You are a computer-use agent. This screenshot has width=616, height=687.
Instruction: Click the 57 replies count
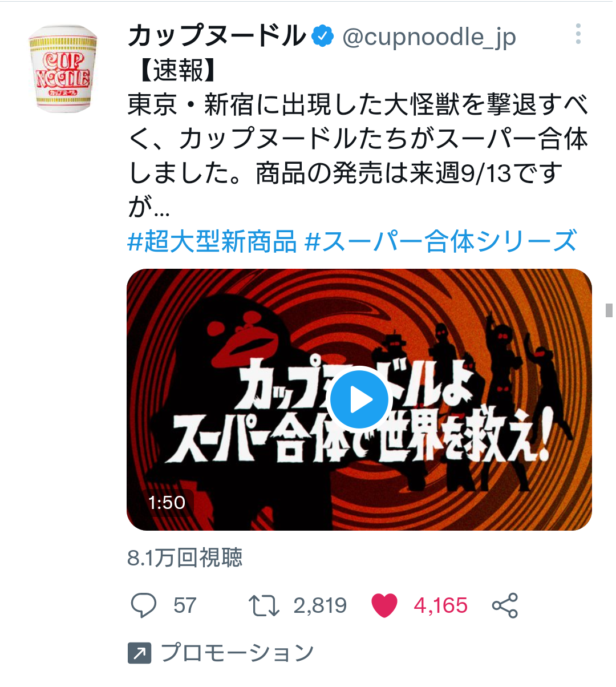[x=185, y=605]
